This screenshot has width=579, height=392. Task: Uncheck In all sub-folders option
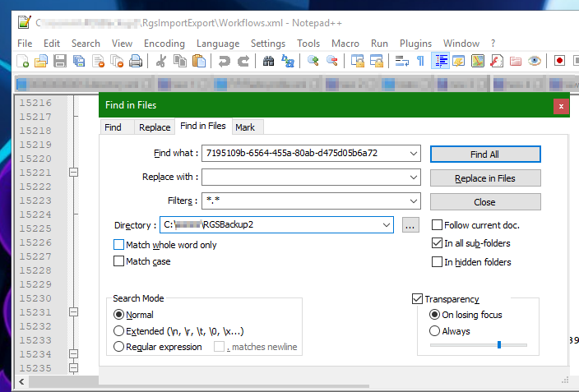(x=437, y=243)
